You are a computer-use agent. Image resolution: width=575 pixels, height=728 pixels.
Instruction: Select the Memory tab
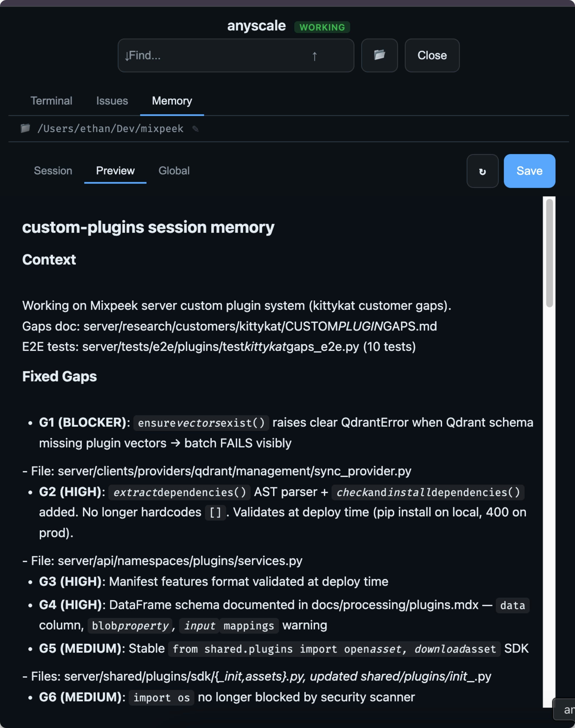click(x=172, y=101)
